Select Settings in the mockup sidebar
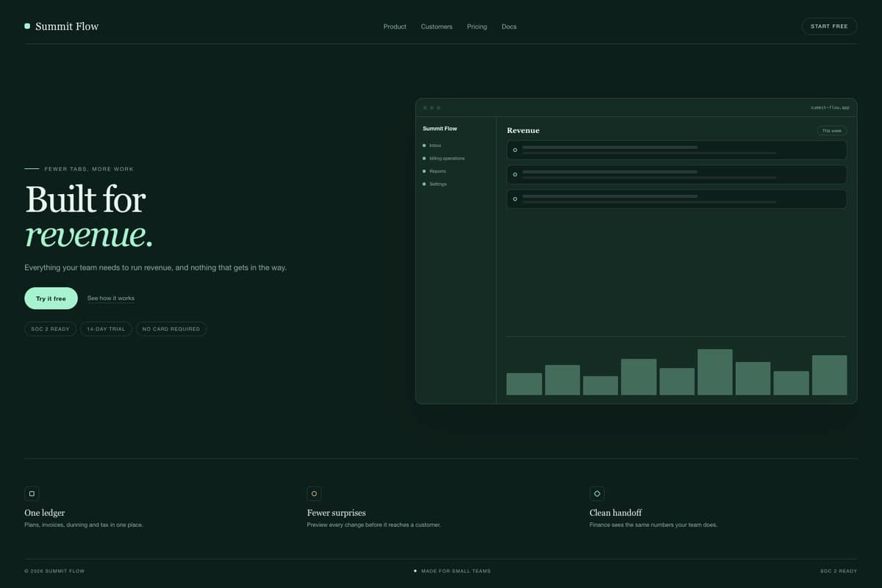The width and height of the screenshot is (882, 588). pos(437,184)
